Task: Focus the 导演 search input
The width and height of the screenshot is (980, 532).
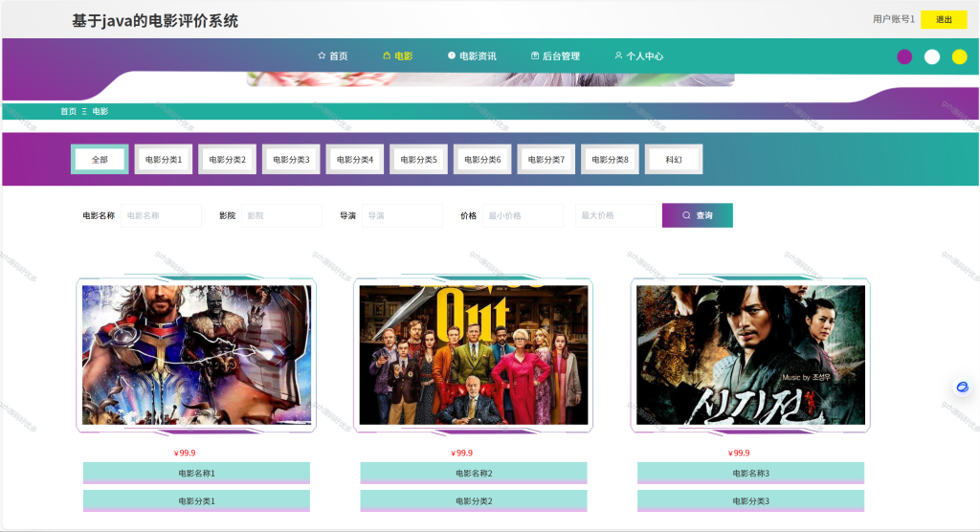Action: 403,215
